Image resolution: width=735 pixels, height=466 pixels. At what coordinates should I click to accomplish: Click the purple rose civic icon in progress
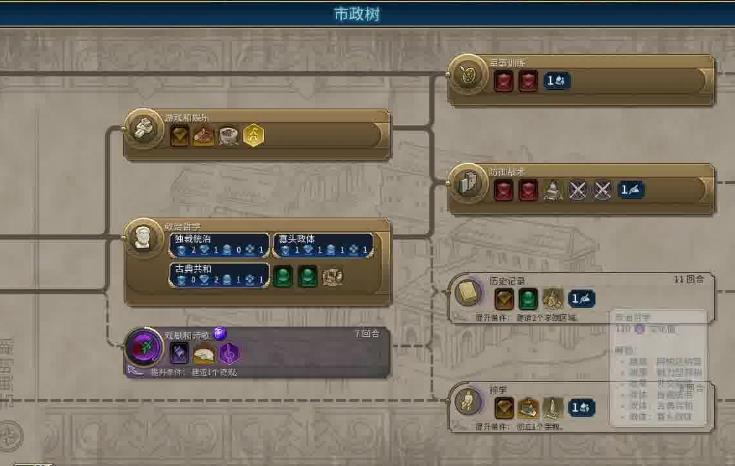click(x=144, y=347)
